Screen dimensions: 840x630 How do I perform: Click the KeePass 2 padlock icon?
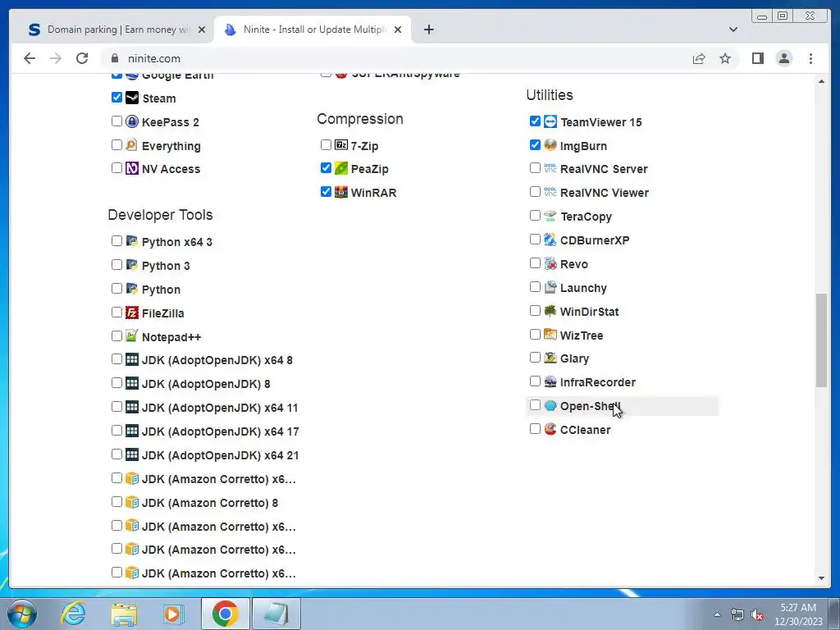[132, 121]
